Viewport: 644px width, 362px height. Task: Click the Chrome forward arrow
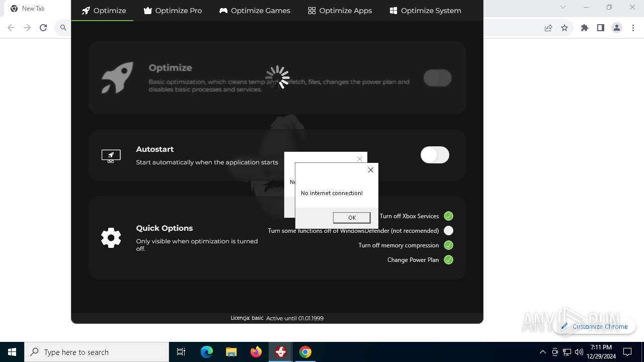pos(27,28)
